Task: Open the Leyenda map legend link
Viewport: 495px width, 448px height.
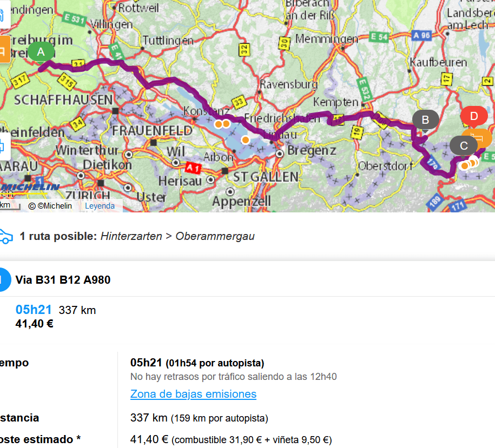Action: [x=100, y=206]
